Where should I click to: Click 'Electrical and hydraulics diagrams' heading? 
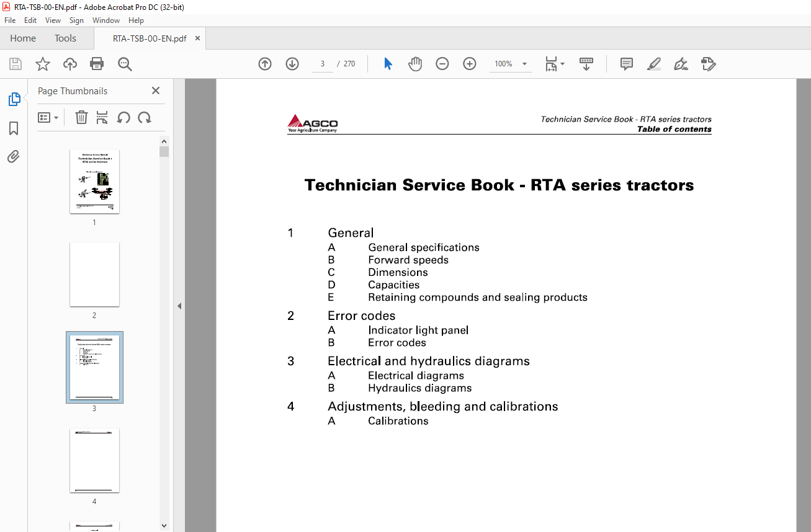tap(429, 361)
